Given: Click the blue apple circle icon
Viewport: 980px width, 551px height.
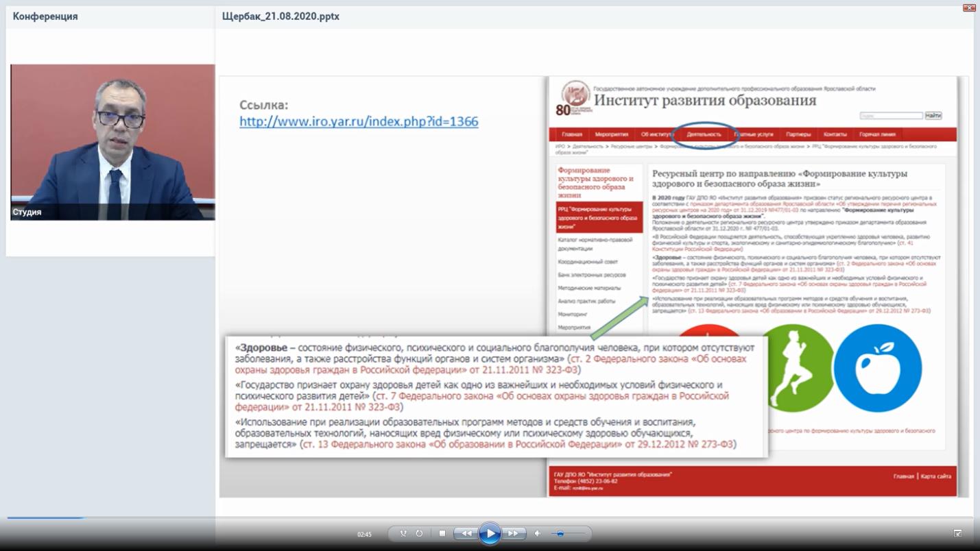Looking at the screenshot, I should (878, 368).
